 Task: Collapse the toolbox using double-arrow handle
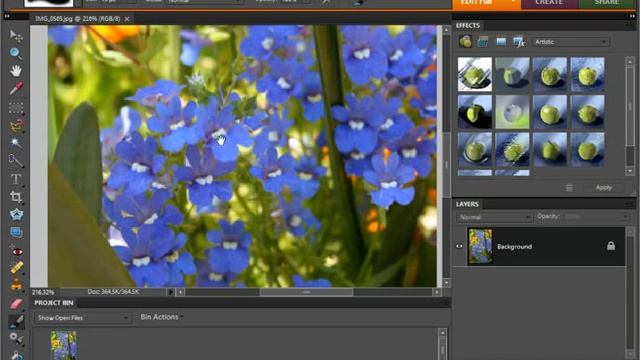[x=7, y=16]
